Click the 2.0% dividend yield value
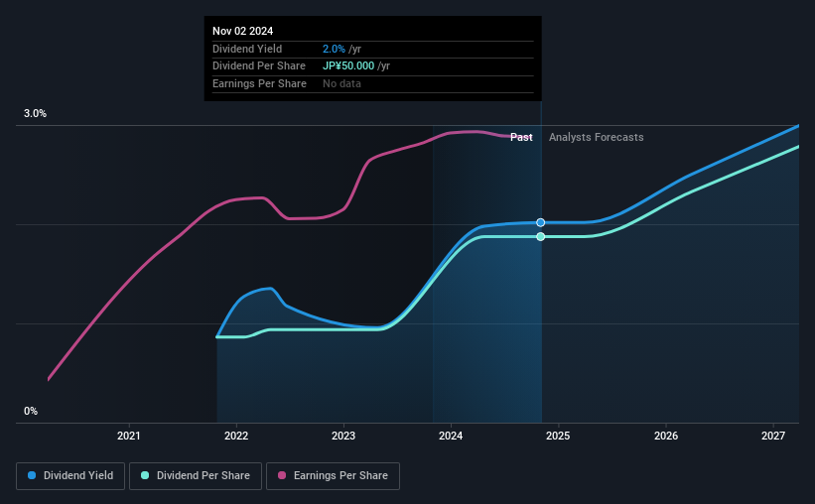Image resolution: width=815 pixels, height=504 pixels. click(x=334, y=49)
